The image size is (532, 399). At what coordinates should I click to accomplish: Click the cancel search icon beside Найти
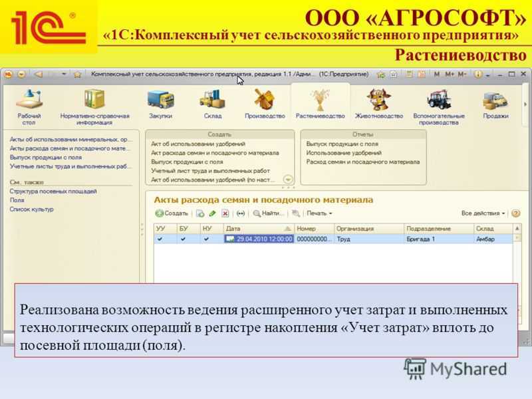[295, 213]
